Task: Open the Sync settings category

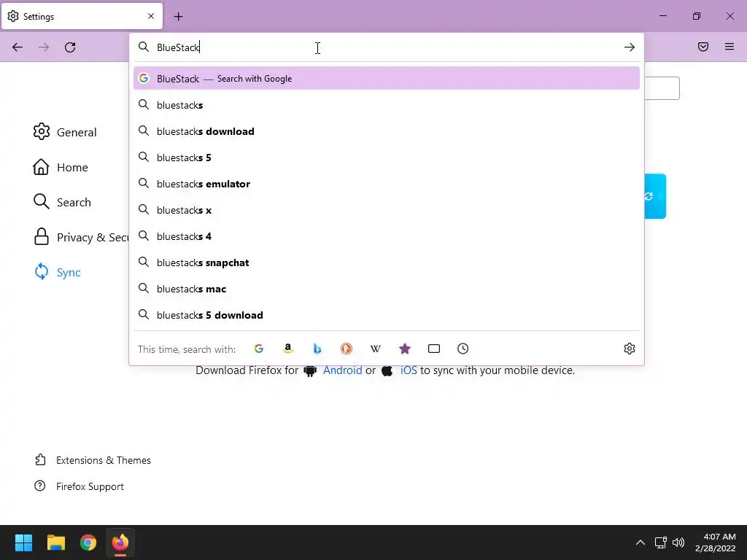Action: pos(57,272)
